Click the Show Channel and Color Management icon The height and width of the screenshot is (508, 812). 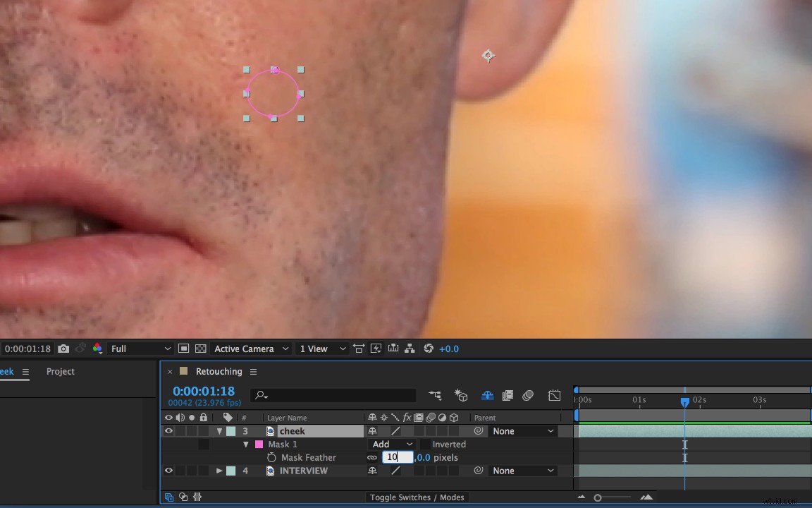click(97, 348)
